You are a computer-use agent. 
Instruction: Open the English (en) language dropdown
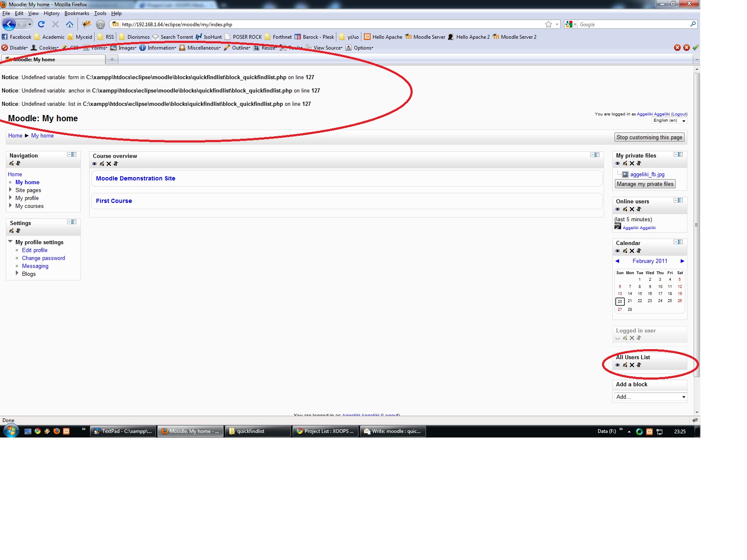pos(669,120)
